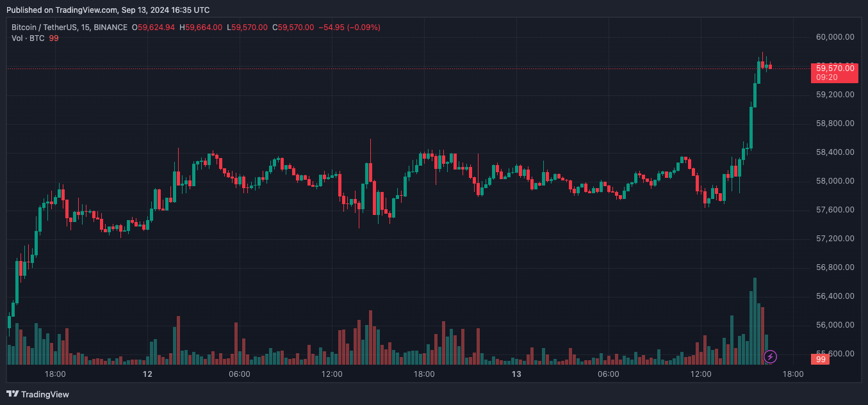Click the purple lightning bolt icon

point(771,356)
